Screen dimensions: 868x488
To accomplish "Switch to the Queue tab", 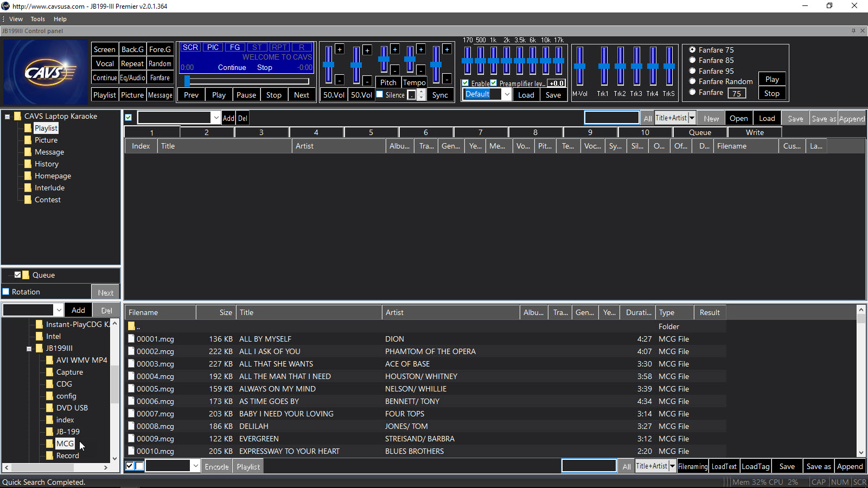I will coord(700,132).
